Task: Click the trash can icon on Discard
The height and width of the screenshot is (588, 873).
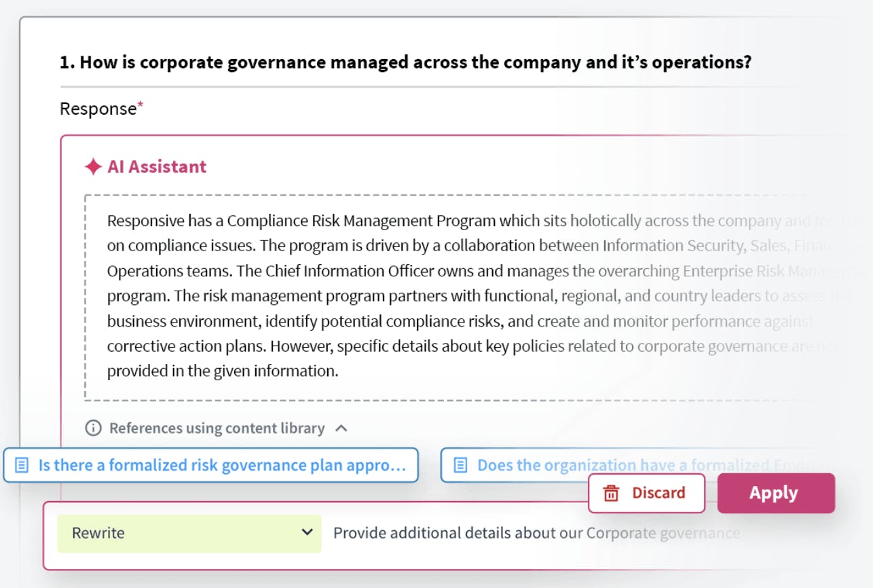Action: click(x=611, y=493)
